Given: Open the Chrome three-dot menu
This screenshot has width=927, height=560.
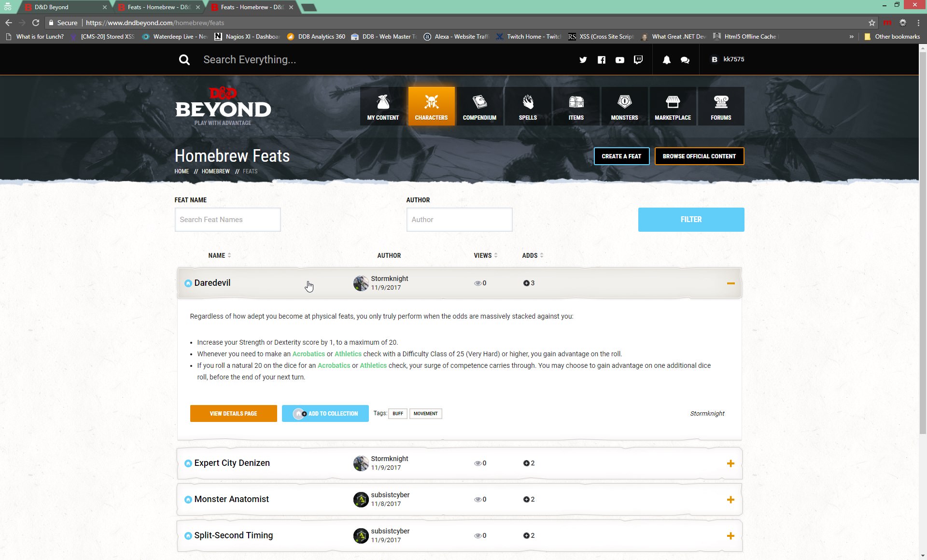Looking at the screenshot, I should (918, 23).
